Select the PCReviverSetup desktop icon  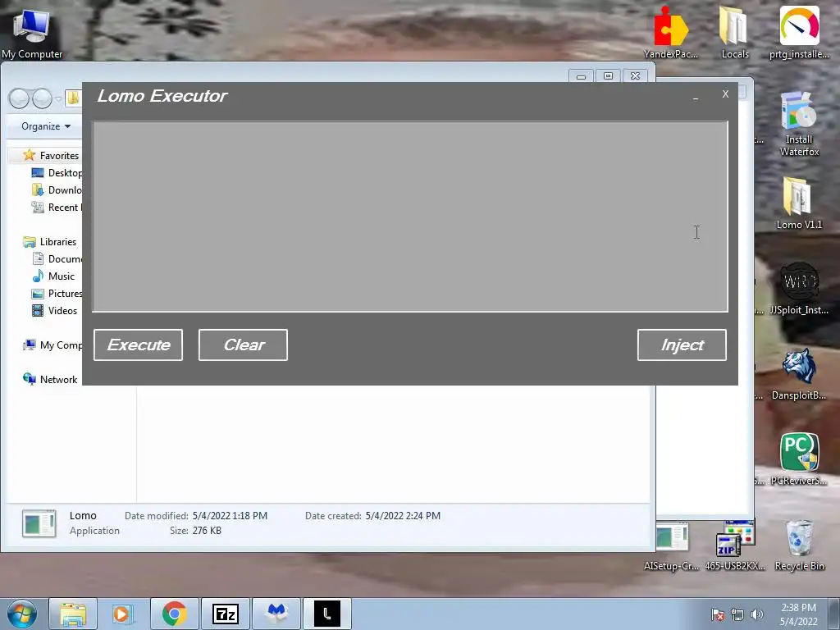[799, 459]
